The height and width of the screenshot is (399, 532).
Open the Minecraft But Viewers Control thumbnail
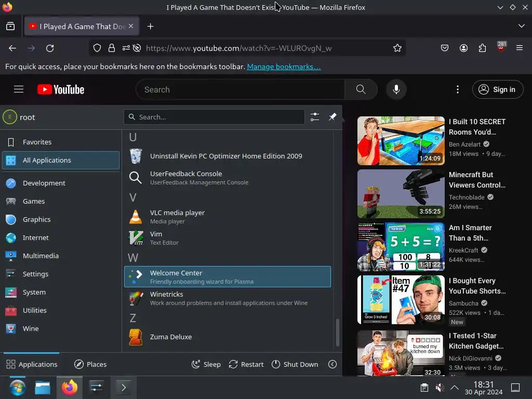click(x=401, y=194)
